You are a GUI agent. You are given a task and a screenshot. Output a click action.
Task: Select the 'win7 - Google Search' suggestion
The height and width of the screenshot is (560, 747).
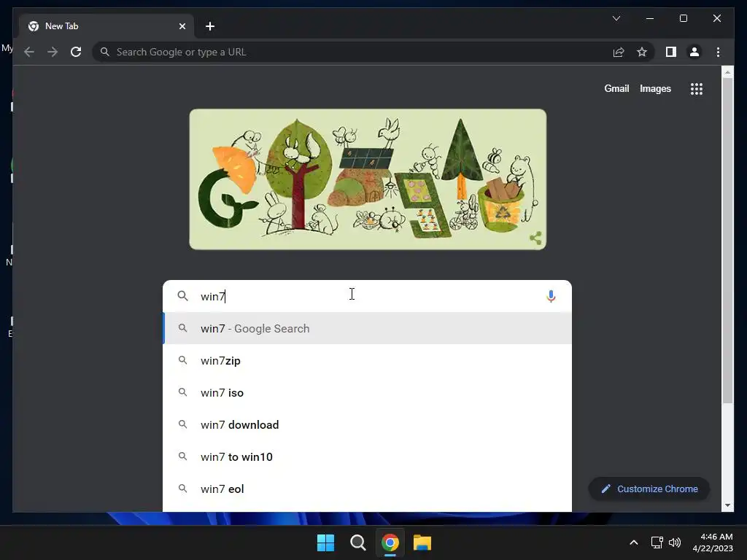tap(368, 329)
